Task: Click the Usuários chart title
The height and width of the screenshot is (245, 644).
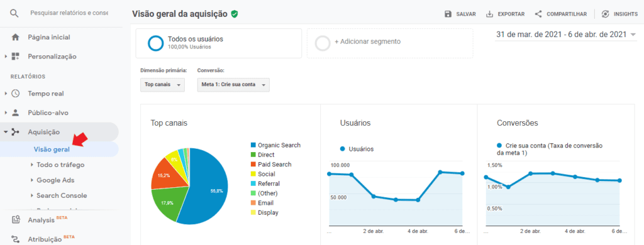Action: click(x=355, y=122)
